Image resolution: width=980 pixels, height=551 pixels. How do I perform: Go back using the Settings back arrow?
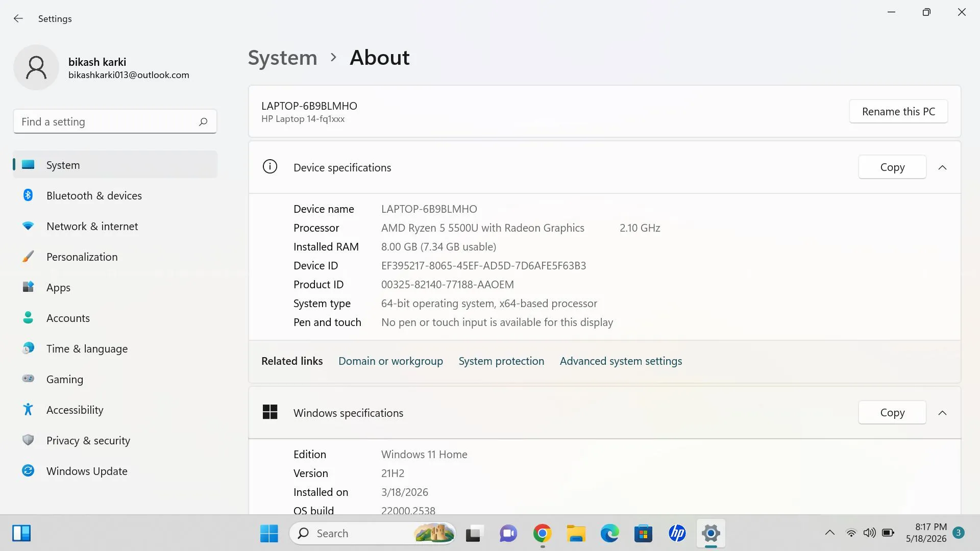click(x=18, y=19)
